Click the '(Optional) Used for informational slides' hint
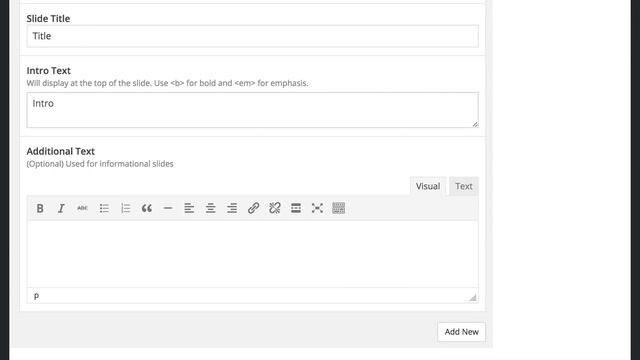 [x=100, y=164]
